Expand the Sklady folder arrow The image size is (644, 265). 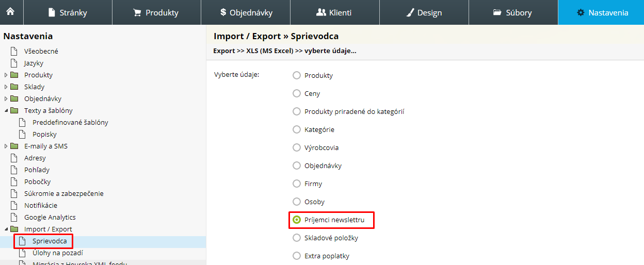[x=6, y=87]
